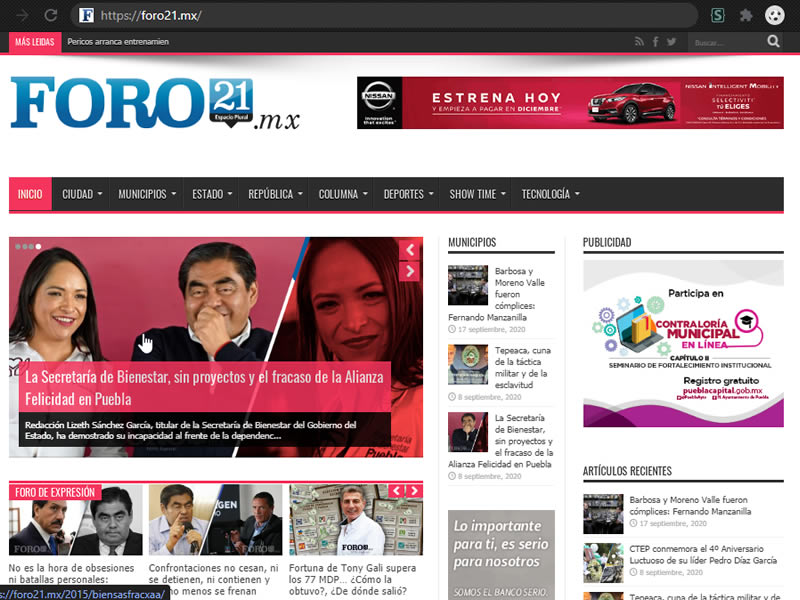Image resolution: width=800 pixels, height=600 pixels.
Task: Visit the Twitter profile icon
Action: (671, 42)
